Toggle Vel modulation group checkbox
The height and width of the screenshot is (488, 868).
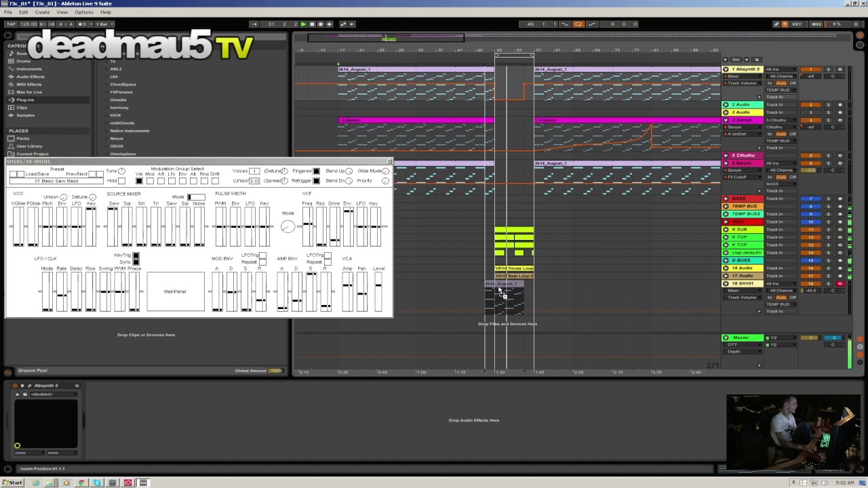[139, 181]
